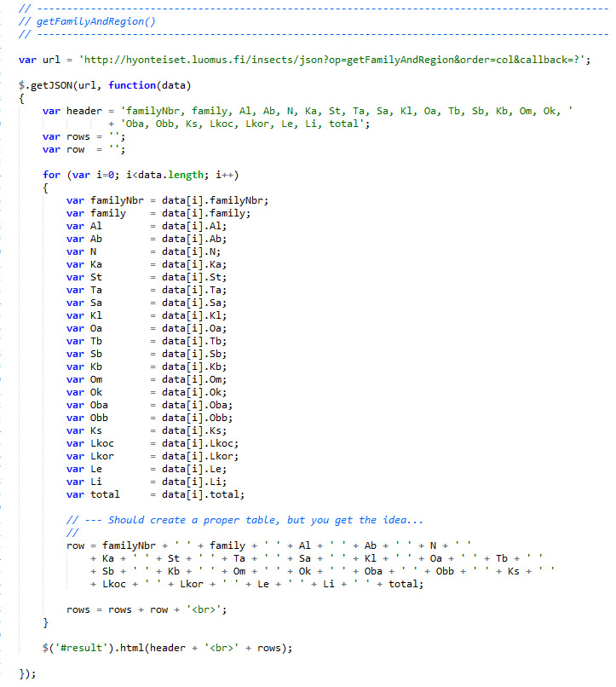Click the getFamilyAndRegion() comment title

click(87, 21)
